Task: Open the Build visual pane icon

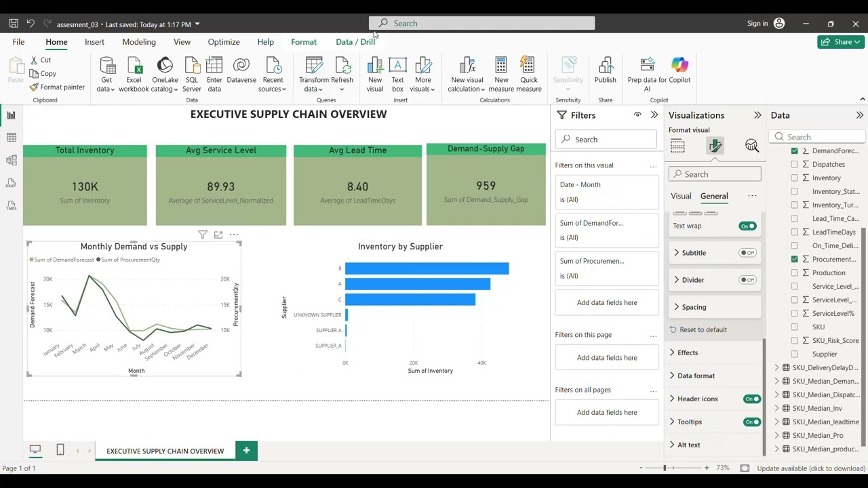Action: point(677,146)
